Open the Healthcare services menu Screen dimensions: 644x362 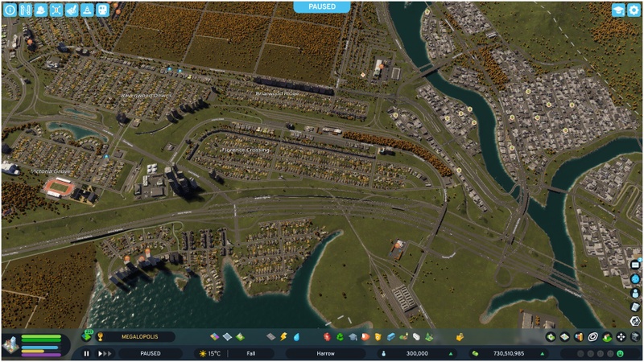(x=327, y=337)
